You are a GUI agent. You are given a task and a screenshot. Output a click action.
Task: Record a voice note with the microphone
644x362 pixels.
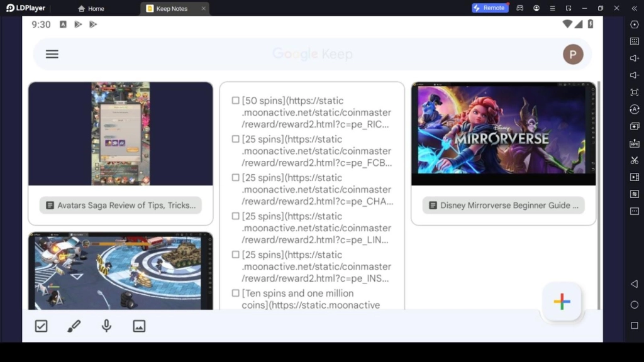pos(107,326)
